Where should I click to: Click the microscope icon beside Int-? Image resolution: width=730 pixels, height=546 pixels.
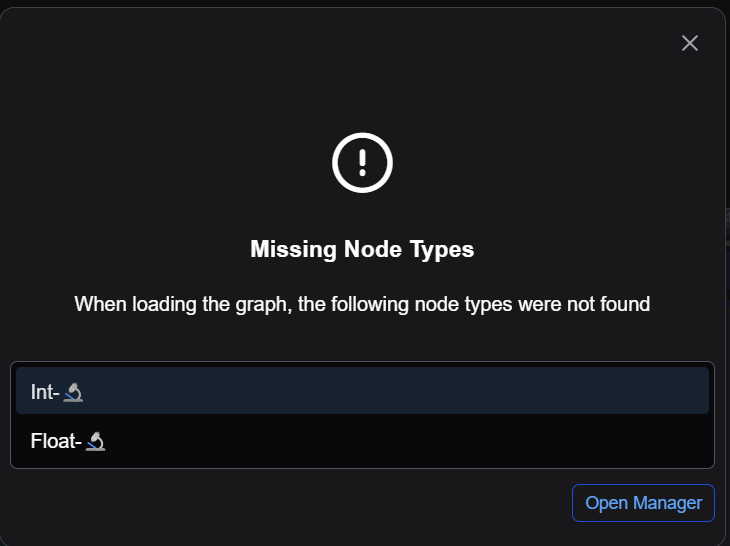pyautogui.click(x=73, y=393)
